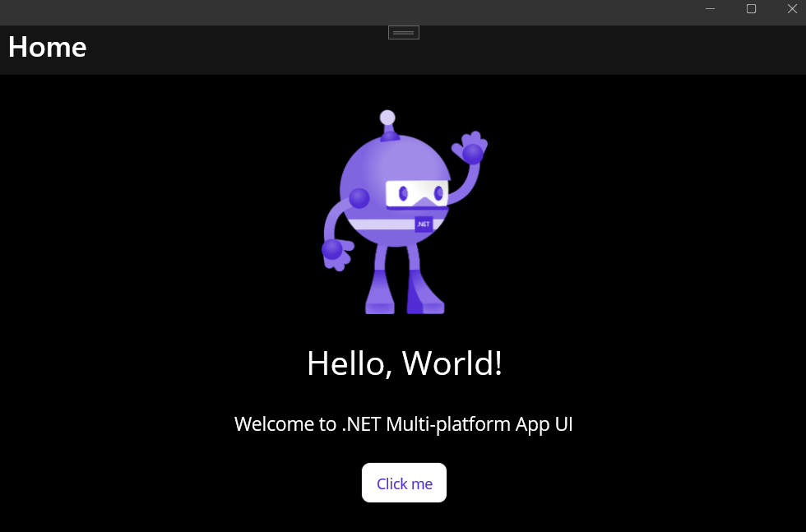Click the "Hello, World!" heading
Viewport: 806px width, 532px height.
tap(405, 363)
